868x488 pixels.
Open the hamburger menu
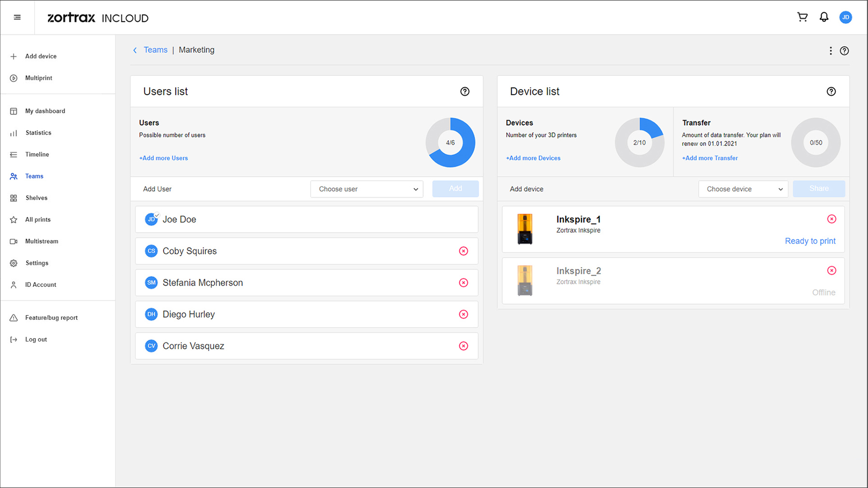pyautogui.click(x=17, y=17)
